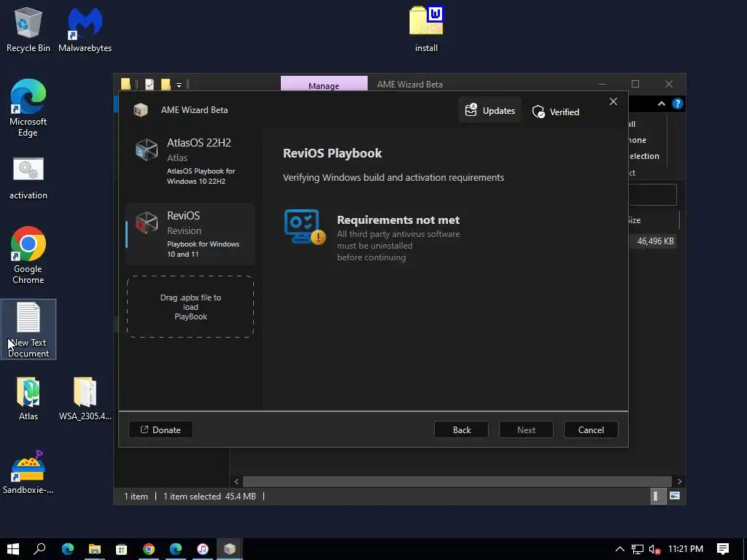Open Chrome from the taskbar
747x560 pixels.
pyautogui.click(x=149, y=549)
